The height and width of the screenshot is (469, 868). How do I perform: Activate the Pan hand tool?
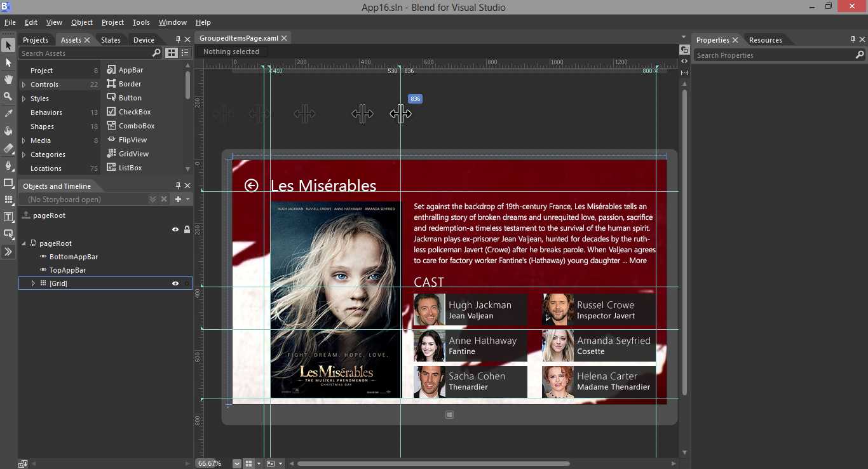click(x=8, y=79)
